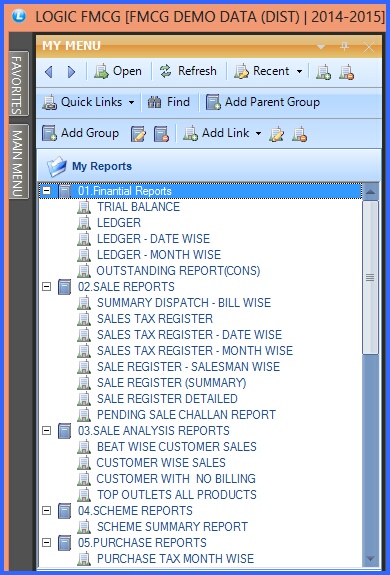This screenshot has height=575, width=390.
Task: Collapse the 01.Finantial Reports group
Action: pyautogui.click(x=46, y=191)
